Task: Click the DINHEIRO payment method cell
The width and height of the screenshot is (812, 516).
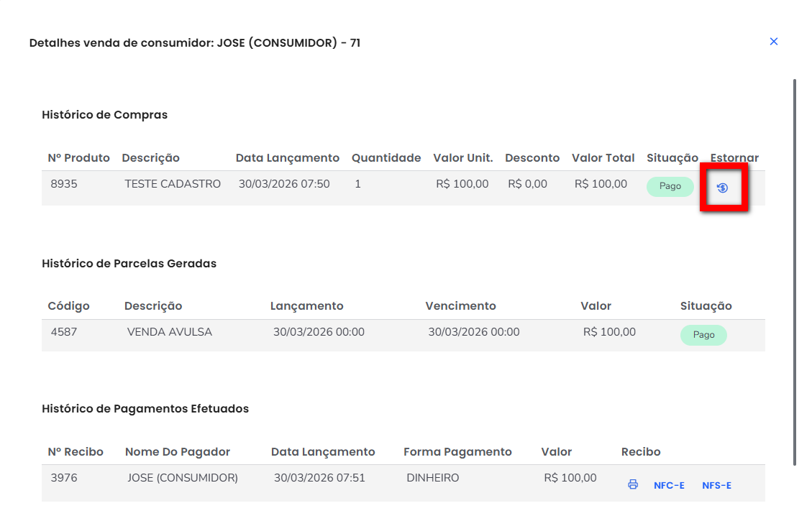Action: point(433,478)
